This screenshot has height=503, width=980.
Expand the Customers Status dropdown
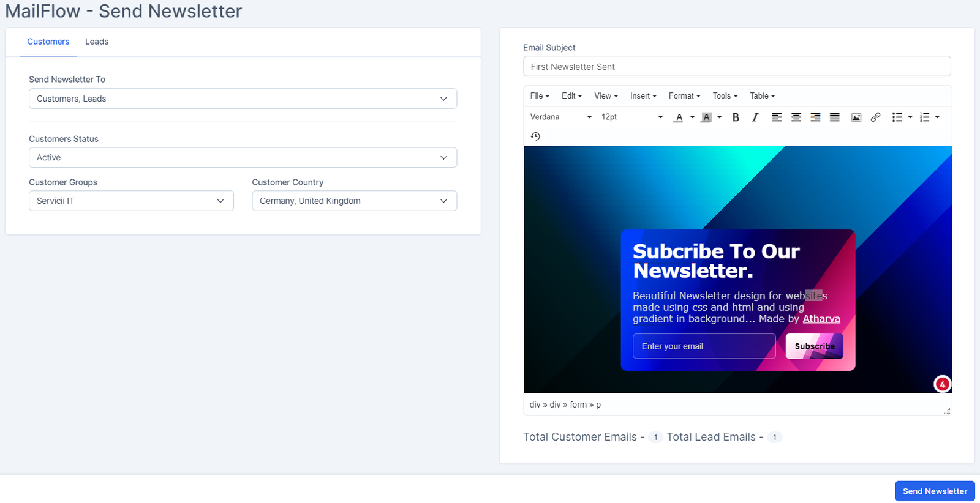coord(243,158)
